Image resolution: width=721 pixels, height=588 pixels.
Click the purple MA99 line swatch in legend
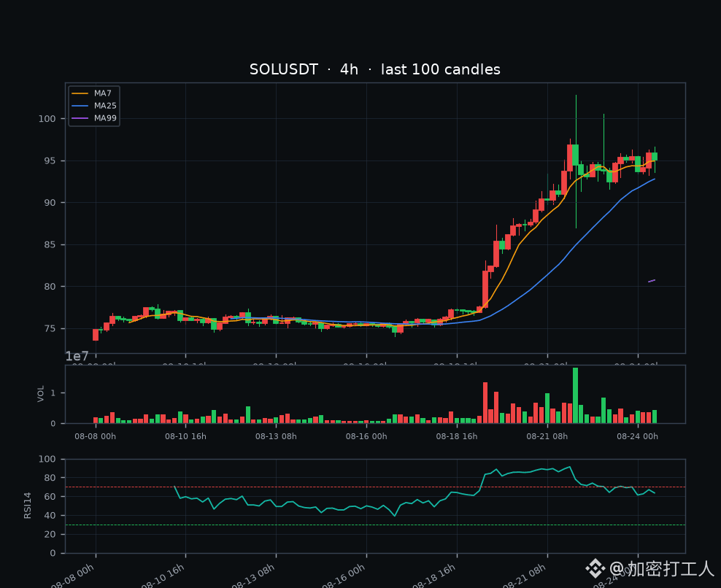pyautogui.click(x=80, y=118)
